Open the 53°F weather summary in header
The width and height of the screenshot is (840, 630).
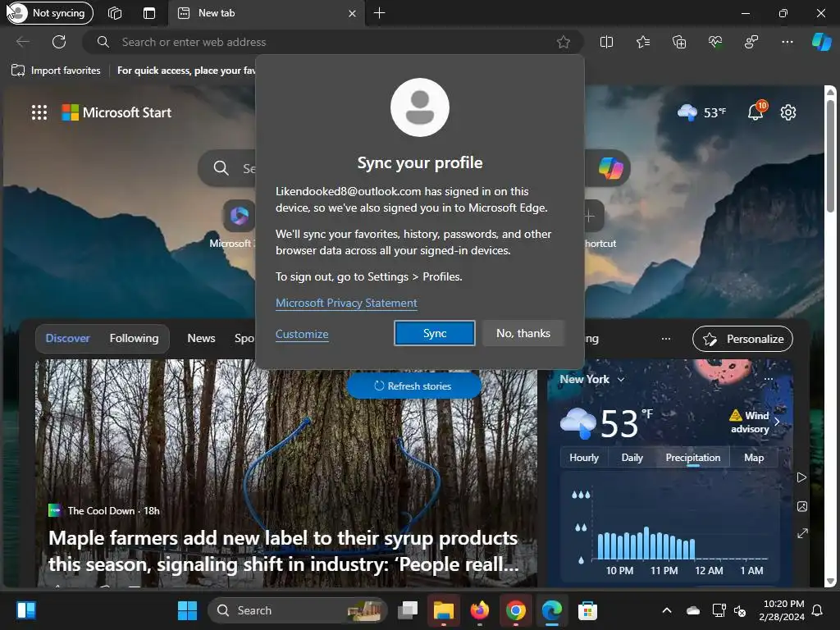702,112
